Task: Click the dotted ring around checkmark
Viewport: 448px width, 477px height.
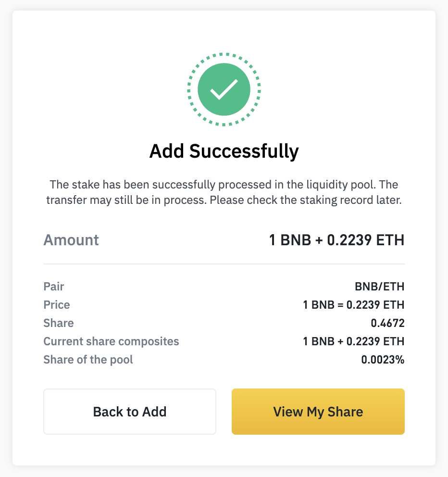Action: click(x=224, y=55)
